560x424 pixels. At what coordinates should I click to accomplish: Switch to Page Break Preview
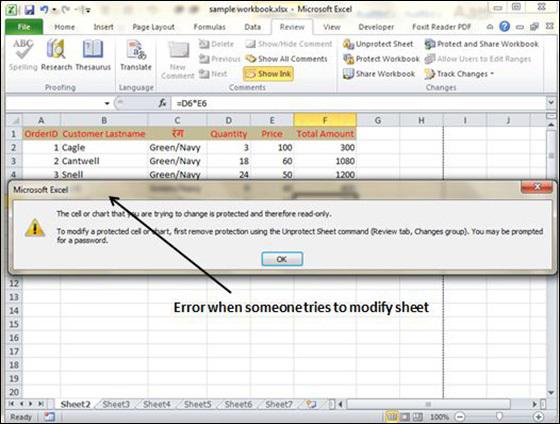(418, 416)
